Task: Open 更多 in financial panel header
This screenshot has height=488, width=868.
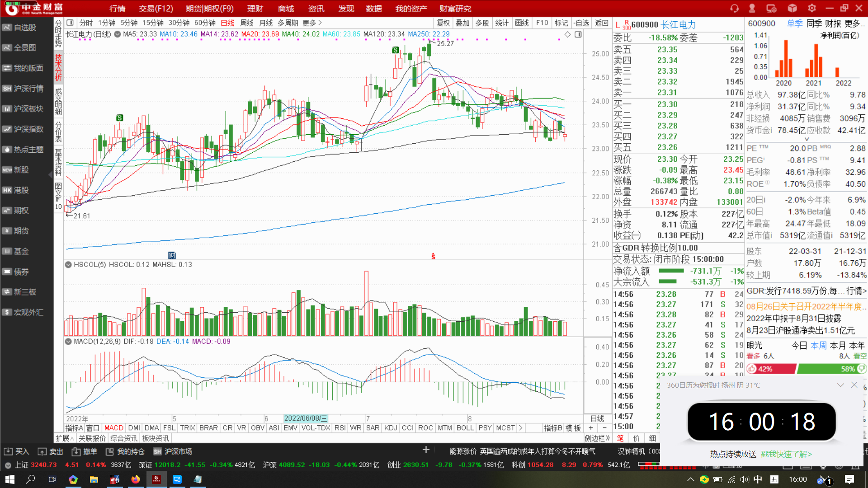Action: pos(854,23)
